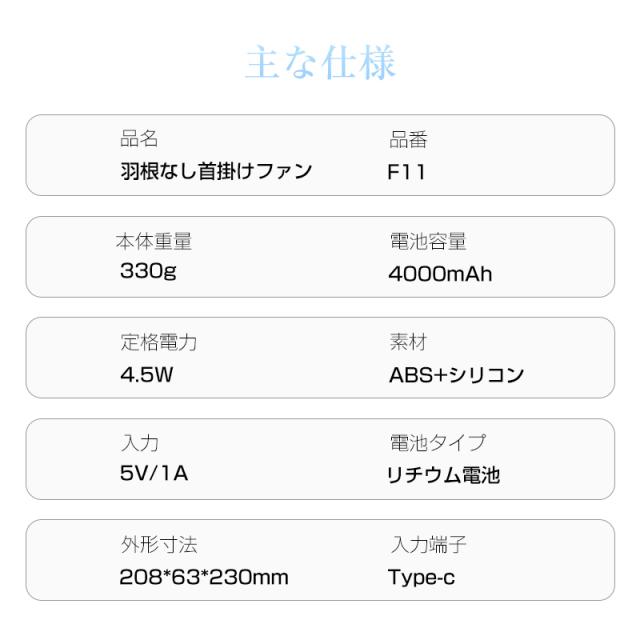This screenshot has height=640, width=640.
Task: Select the 素材 label
Action: 408,343
